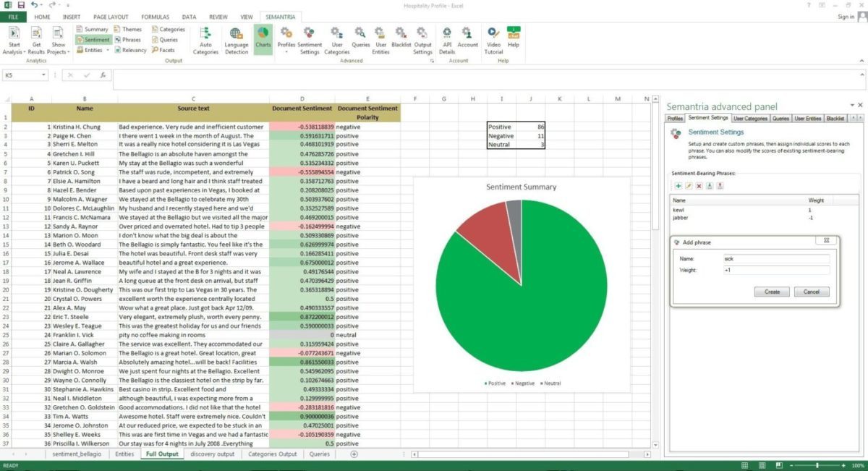This screenshot has height=471, width=868.
Task: Open the Profiles dropdown
Action: pos(286,40)
